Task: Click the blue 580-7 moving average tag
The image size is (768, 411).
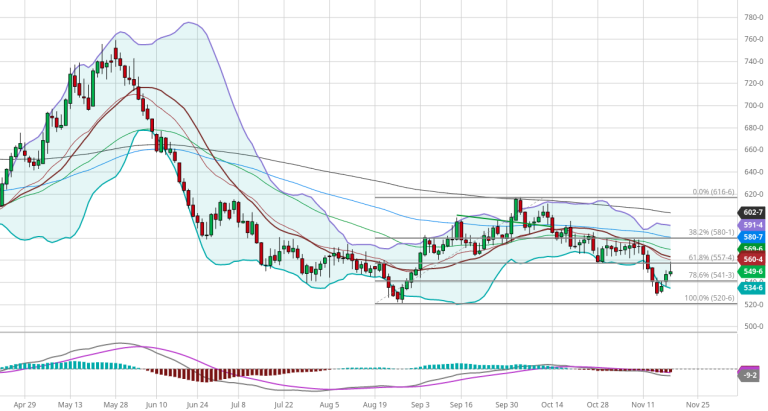Action: coord(752,236)
